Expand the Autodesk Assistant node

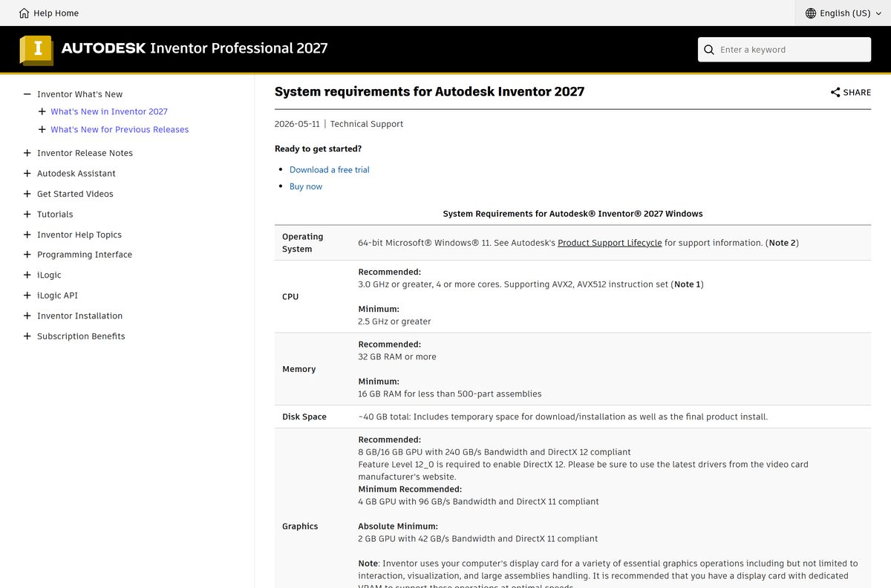tap(27, 173)
